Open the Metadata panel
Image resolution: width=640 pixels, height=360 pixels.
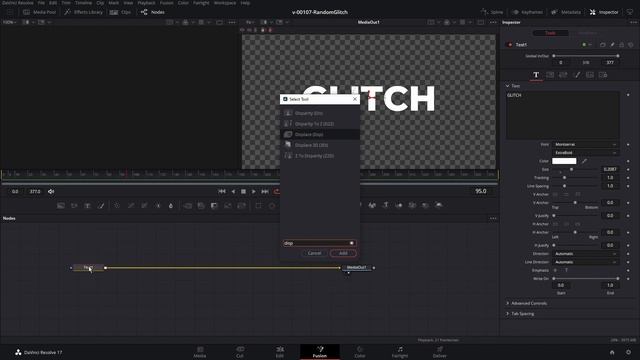[566, 12]
